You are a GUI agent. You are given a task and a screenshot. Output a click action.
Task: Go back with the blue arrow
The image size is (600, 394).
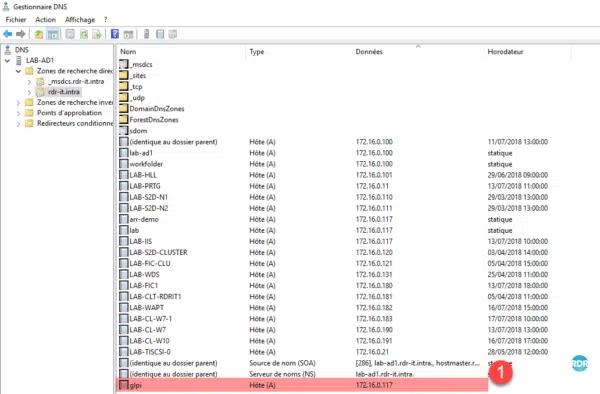[x=8, y=34]
